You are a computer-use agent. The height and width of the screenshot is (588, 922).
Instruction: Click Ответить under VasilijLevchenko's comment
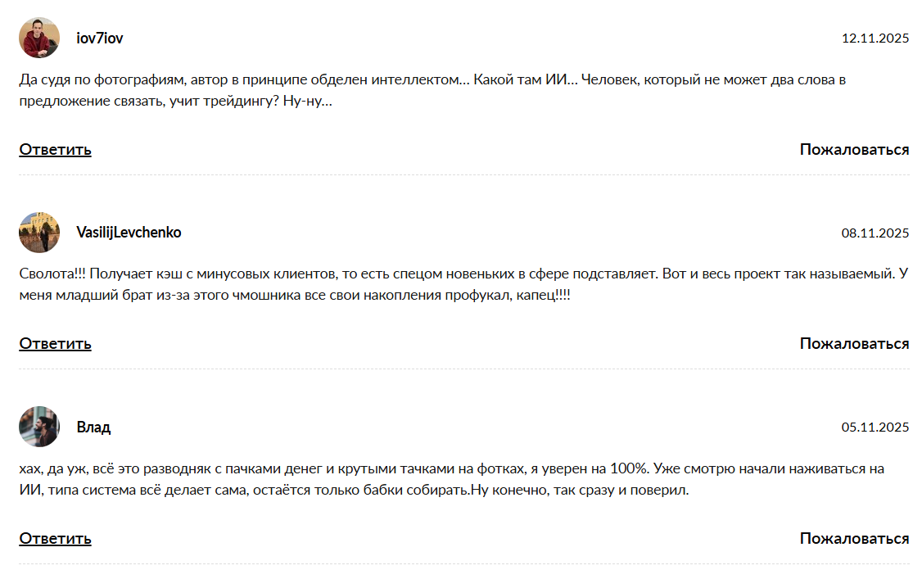[55, 343]
